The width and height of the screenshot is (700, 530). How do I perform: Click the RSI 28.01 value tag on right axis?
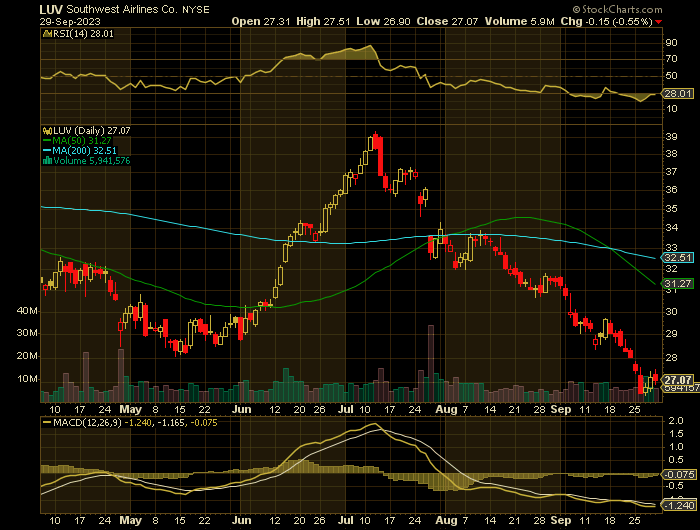679,94
